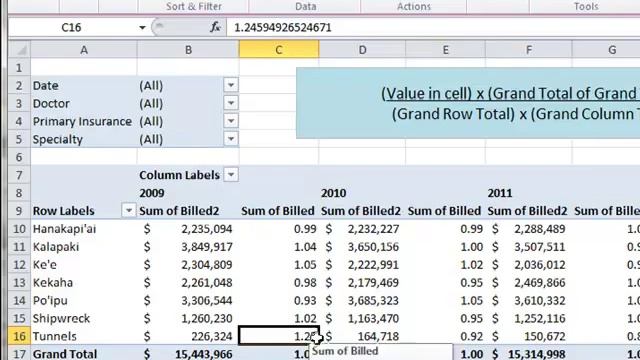The width and height of the screenshot is (640, 360).
Task: Click the 1.04 value in Kalapaki row
Action: 305,247
